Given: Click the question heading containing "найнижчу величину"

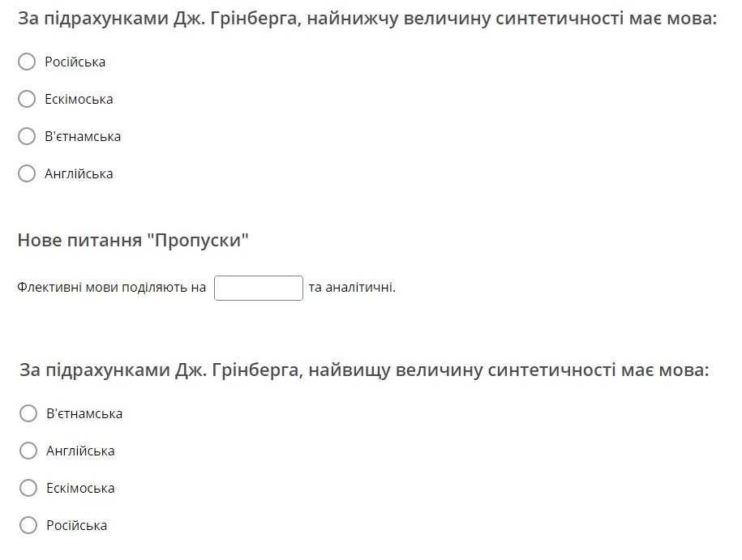Looking at the screenshot, I should click(x=367, y=19).
